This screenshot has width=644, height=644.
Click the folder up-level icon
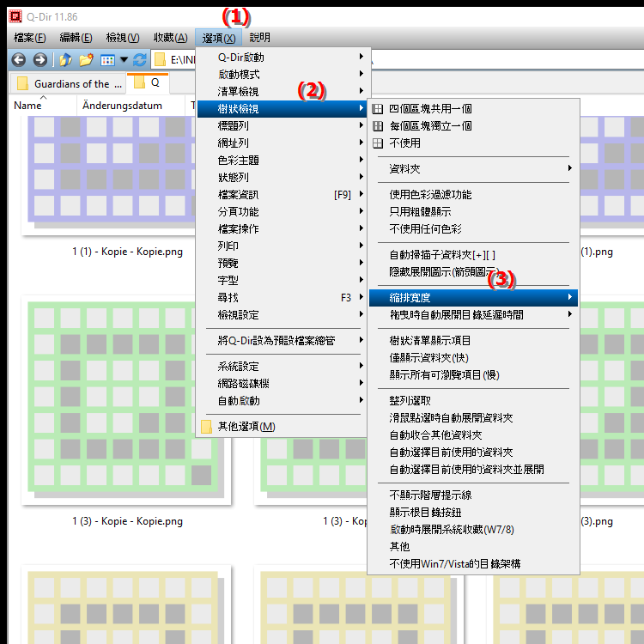coord(66,60)
